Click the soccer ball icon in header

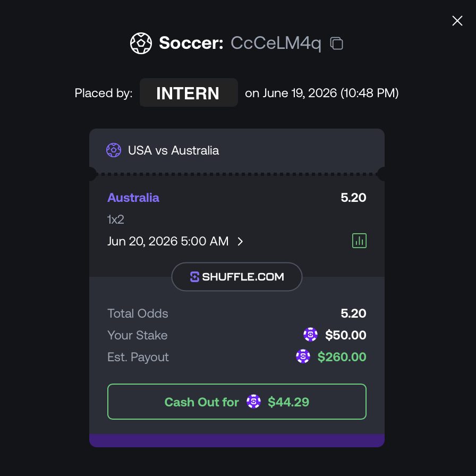click(141, 43)
